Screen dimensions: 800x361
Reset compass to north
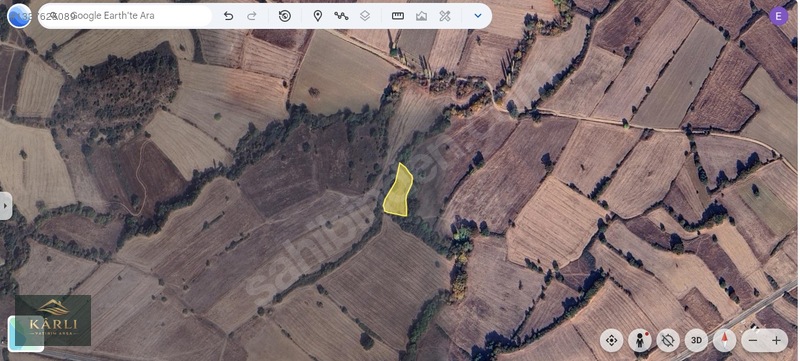(724, 340)
